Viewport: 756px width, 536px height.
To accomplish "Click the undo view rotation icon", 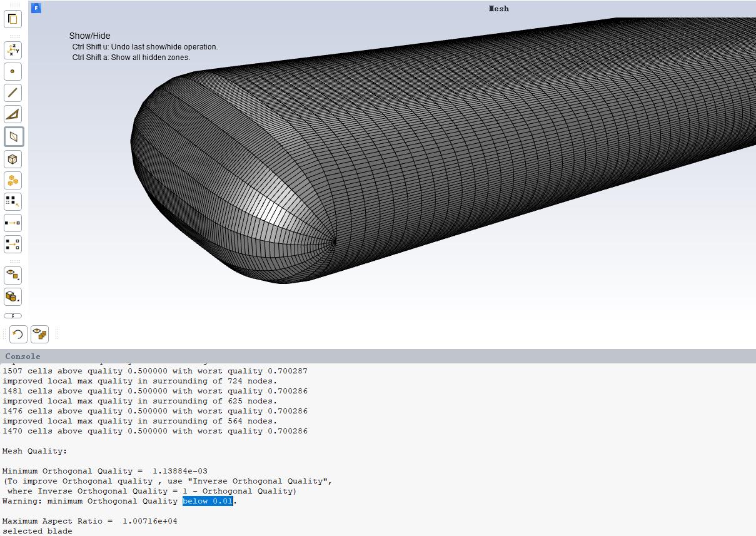I will tap(18, 334).
